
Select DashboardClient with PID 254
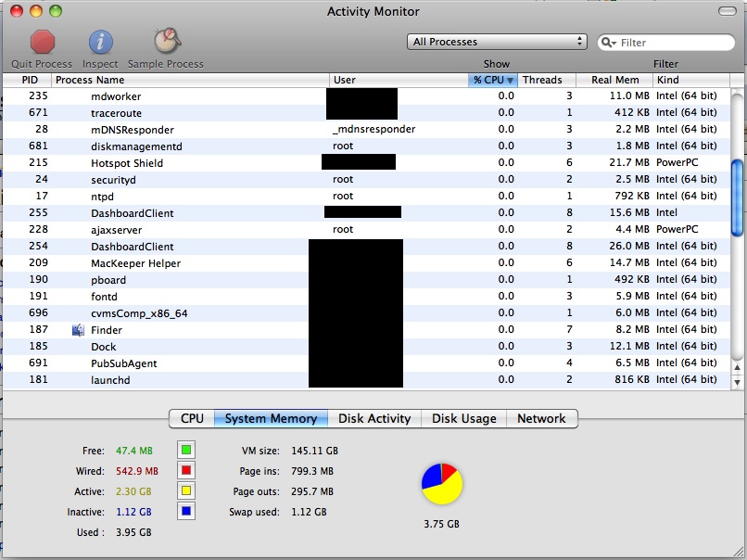point(366,247)
